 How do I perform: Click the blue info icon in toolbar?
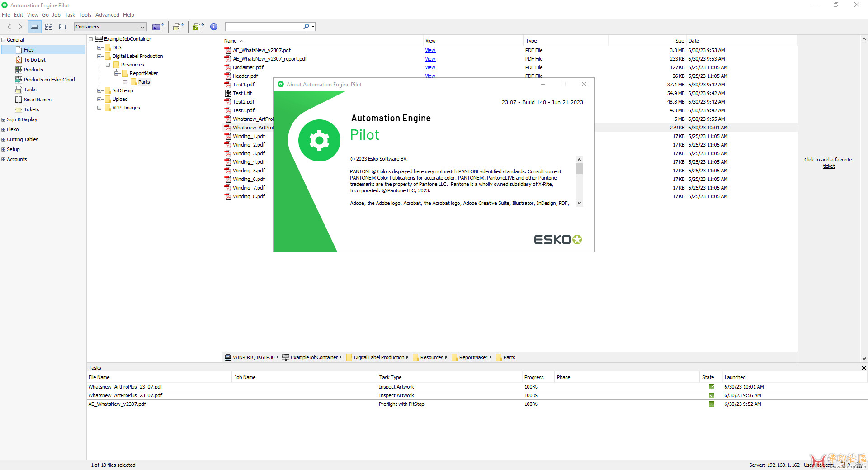click(x=214, y=27)
